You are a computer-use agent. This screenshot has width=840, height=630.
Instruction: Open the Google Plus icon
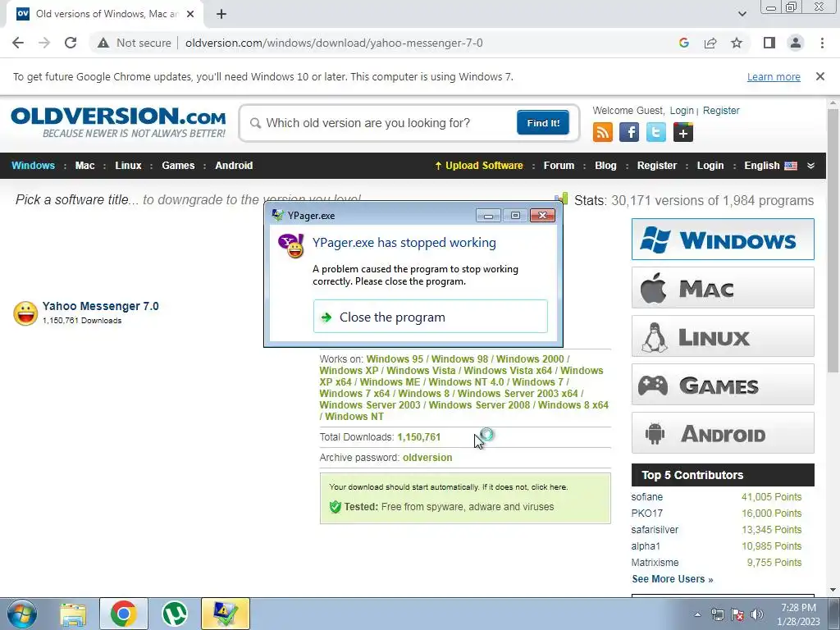(683, 132)
